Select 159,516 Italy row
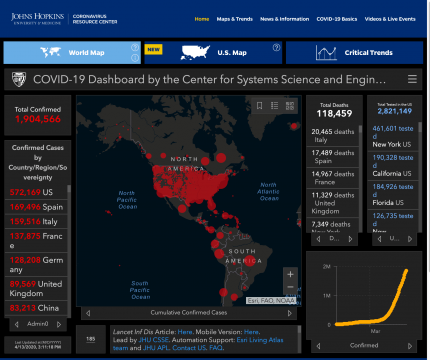Viewport: 430px width, 360px height. (x=36, y=221)
